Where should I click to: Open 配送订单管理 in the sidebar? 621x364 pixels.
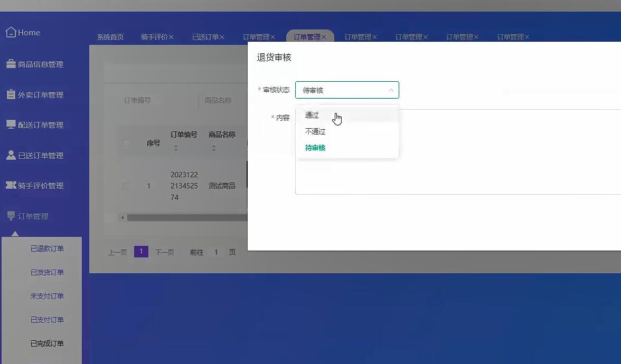(x=40, y=125)
